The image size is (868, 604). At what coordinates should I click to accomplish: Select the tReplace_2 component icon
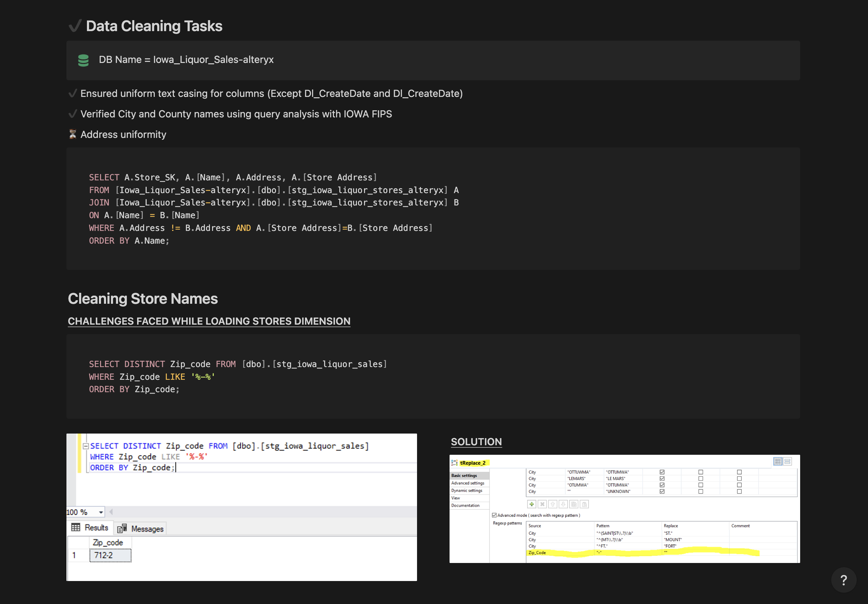pyautogui.click(x=454, y=463)
